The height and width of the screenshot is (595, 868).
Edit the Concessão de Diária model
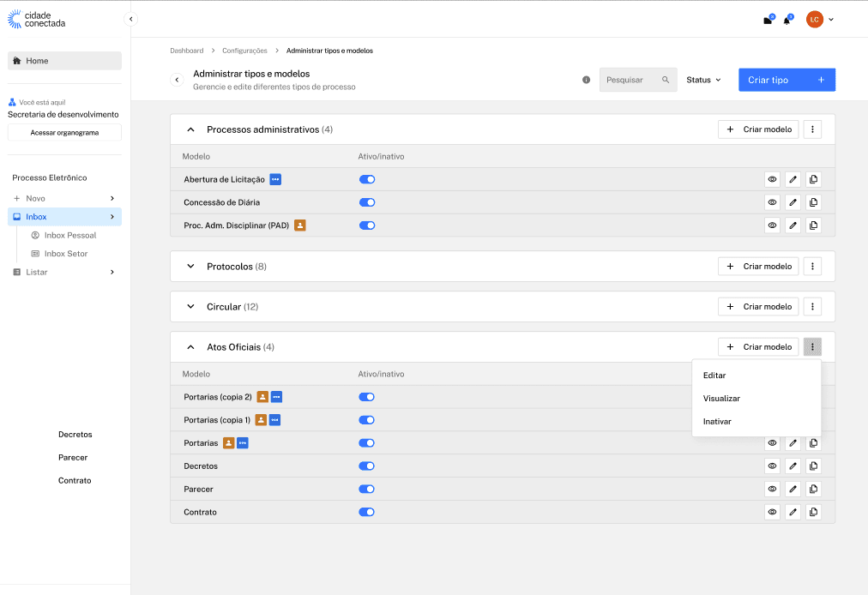coord(793,202)
